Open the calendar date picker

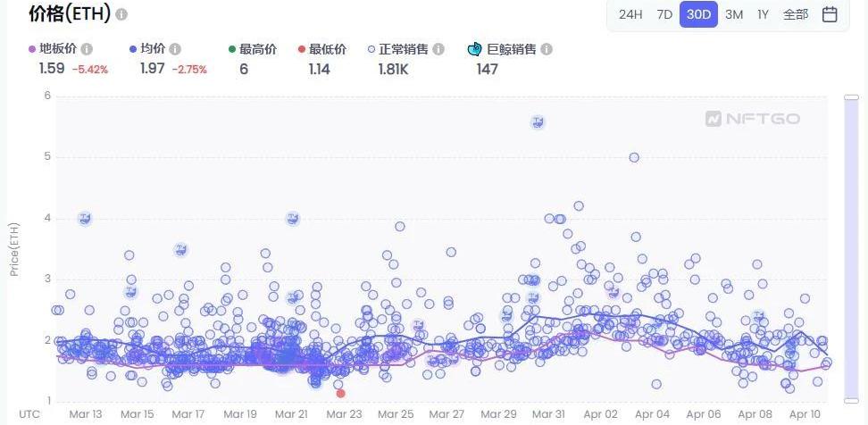830,14
